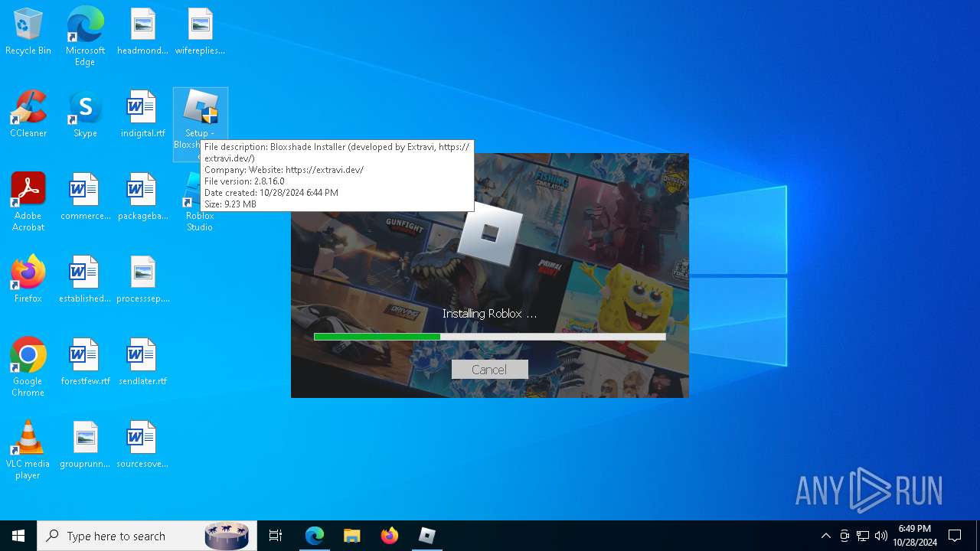The image size is (980, 551).
Task: Open the volume control tray icon
Action: coord(881,536)
